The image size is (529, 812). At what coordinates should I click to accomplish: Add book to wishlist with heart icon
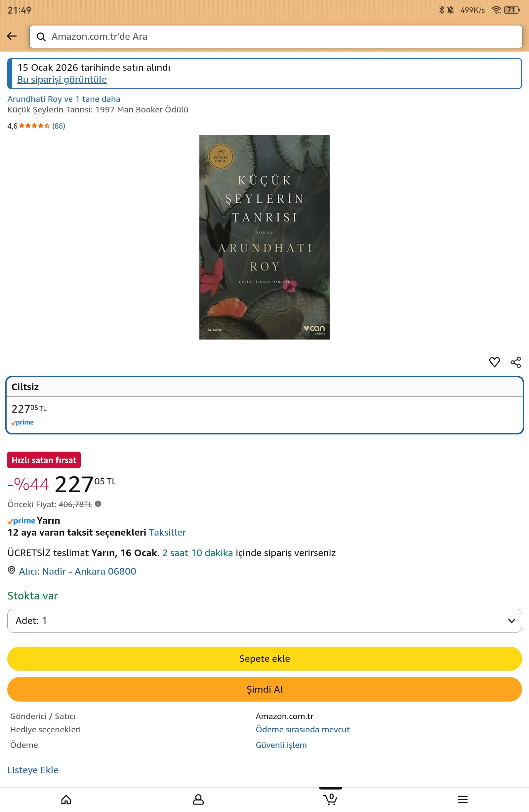[494, 362]
